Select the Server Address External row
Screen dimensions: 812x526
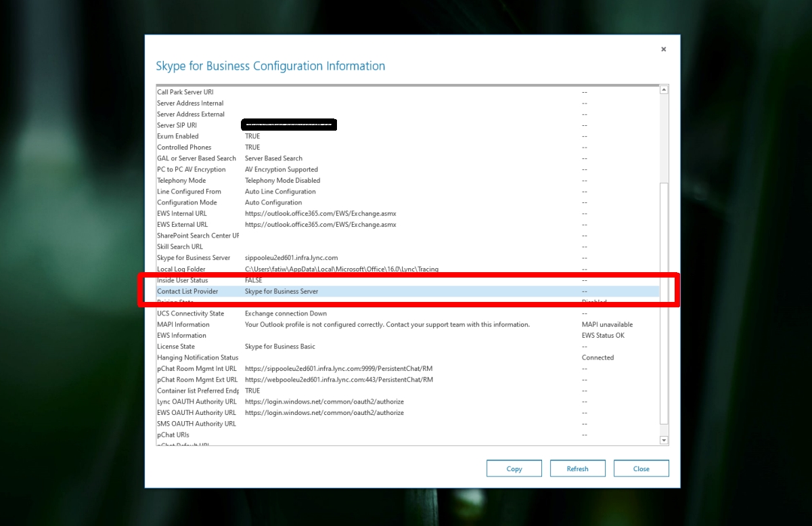408,114
